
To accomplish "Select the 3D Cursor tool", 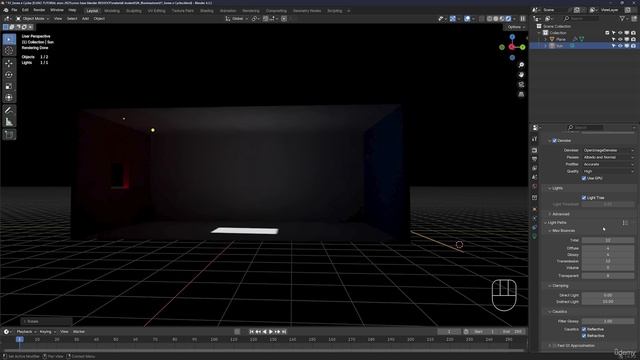I will pos(9,51).
